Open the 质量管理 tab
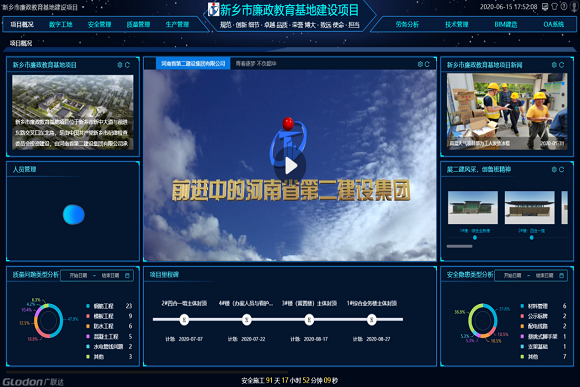Screen dimensions: 580x387 pos(138,24)
